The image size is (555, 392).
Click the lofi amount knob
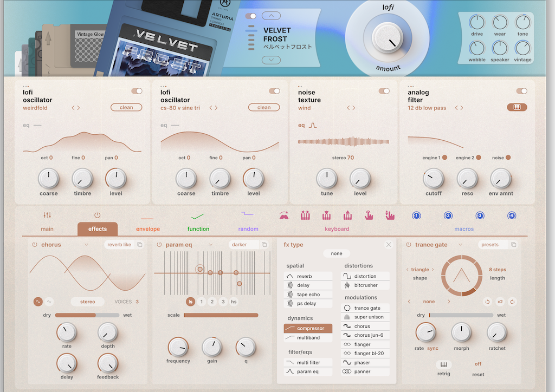coord(388,37)
